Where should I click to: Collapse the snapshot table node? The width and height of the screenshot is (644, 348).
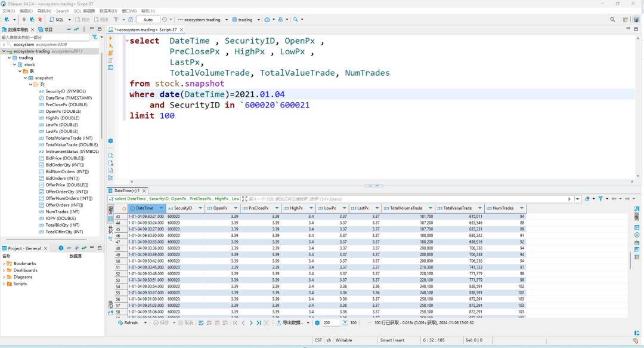tap(26, 78)
